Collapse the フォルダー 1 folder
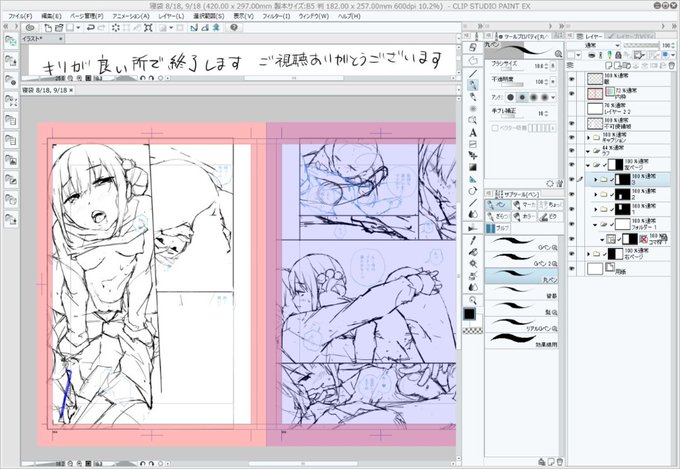This screenshot has height=469, width=680. coord(595,225)
